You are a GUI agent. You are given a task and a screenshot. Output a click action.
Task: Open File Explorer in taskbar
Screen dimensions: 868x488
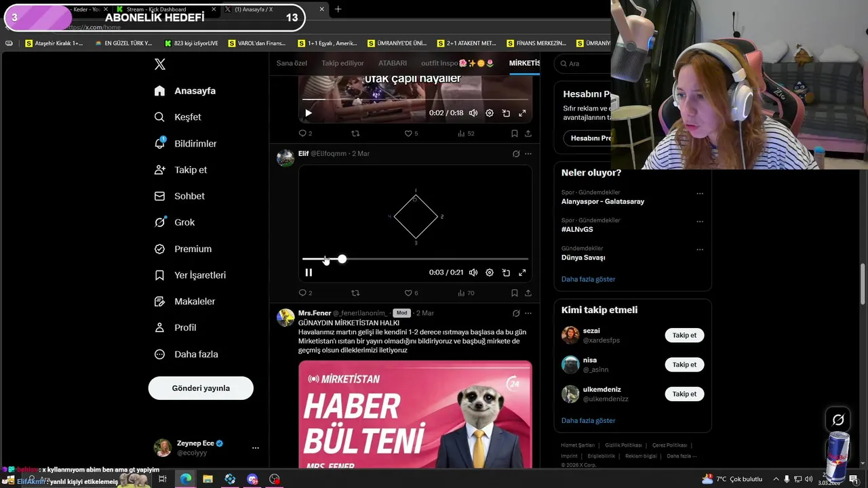point(208,479)
